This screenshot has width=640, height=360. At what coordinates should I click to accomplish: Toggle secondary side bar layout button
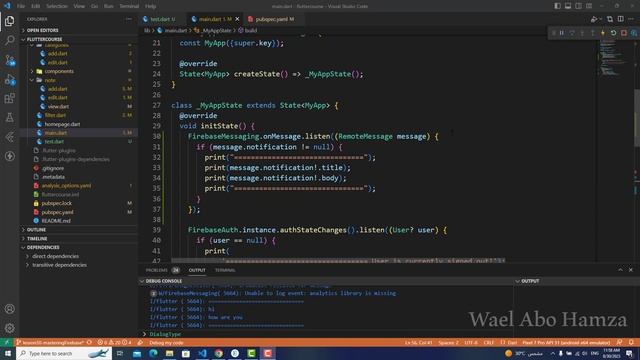tap(578, 6)
